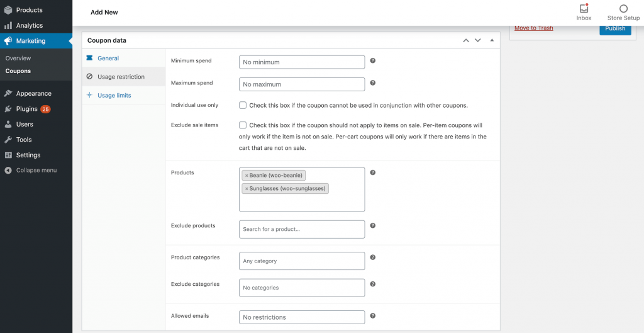The width and height of the screenshot is (644, 333).
Task: Click the help icon beside Exclude categories
Action: [x=373, y=285]
